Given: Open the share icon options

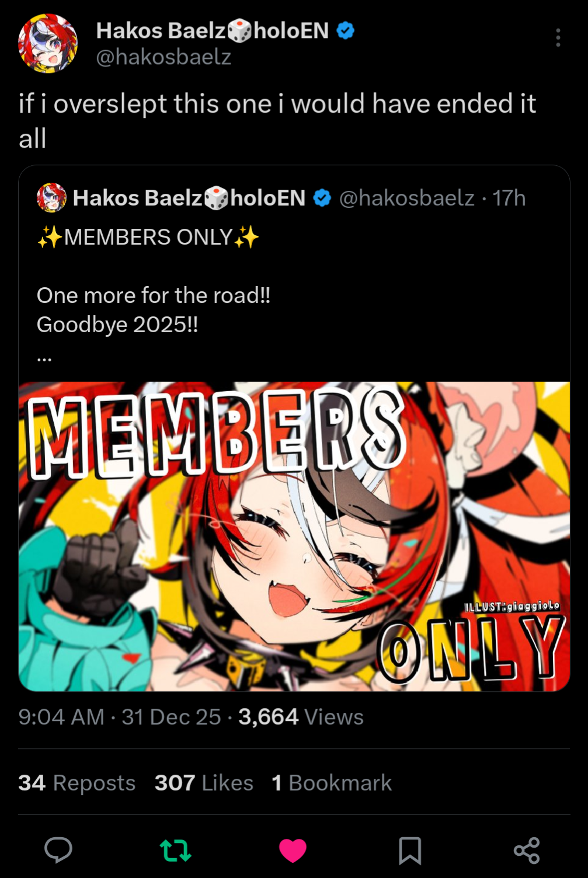Looking at the screenshot, I should [x=527, y=851].
